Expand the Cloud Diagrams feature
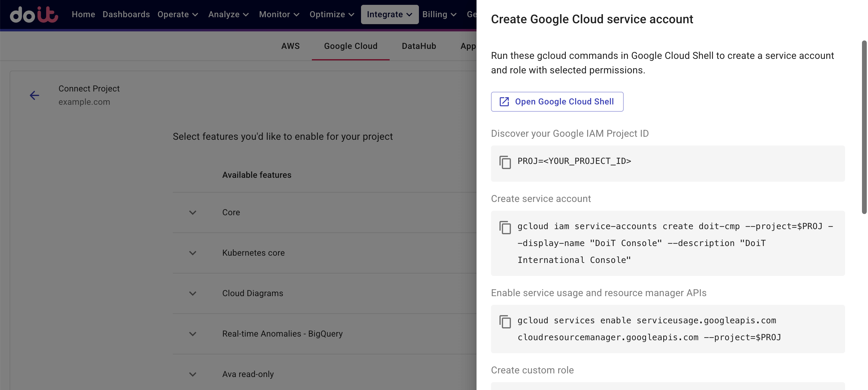868x390 pixels. [x=192, y=293]
